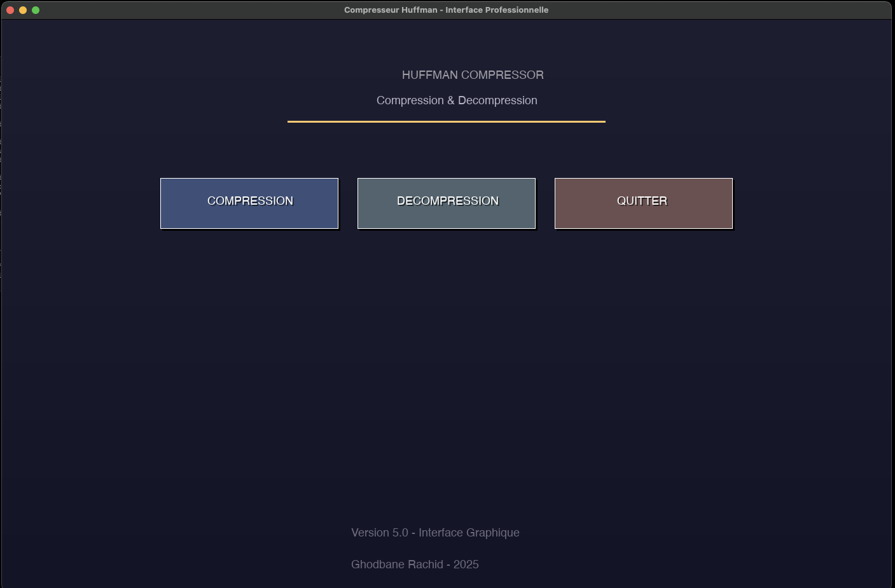Select the word "Compression" in the subtitle
The width and height of the screenshot is (895, 588).
click(410, 100)
